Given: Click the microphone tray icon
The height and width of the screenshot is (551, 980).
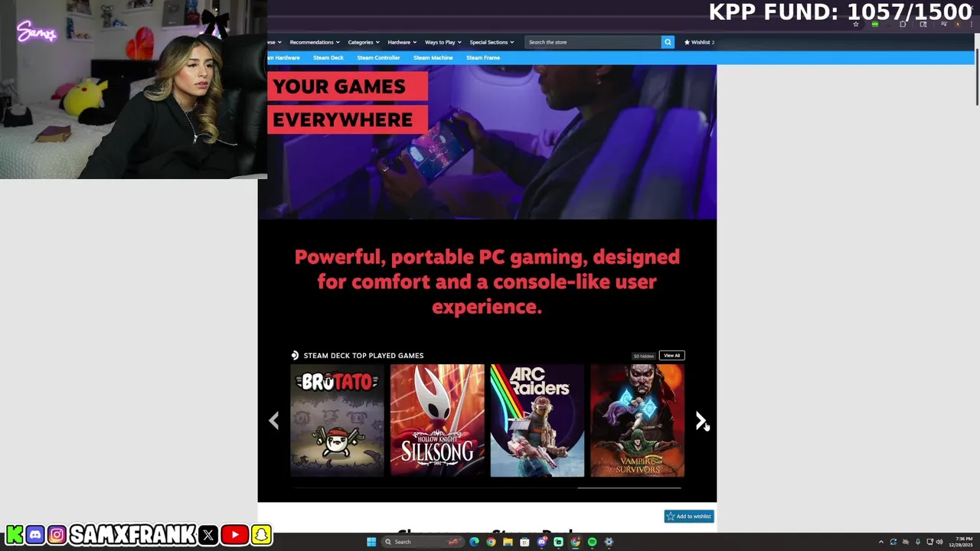Looking at the screenshot, I should [917, 542].
